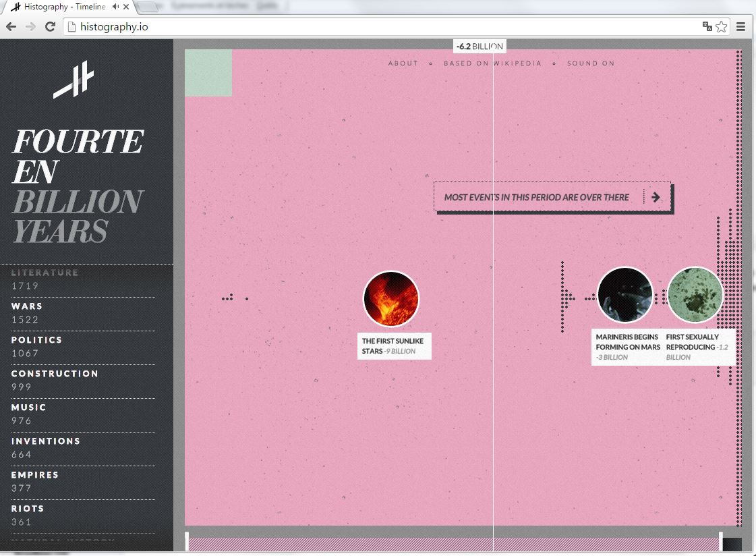Open the Based on Wikipedia link
The image size is (756, 556).
point(492,63)
